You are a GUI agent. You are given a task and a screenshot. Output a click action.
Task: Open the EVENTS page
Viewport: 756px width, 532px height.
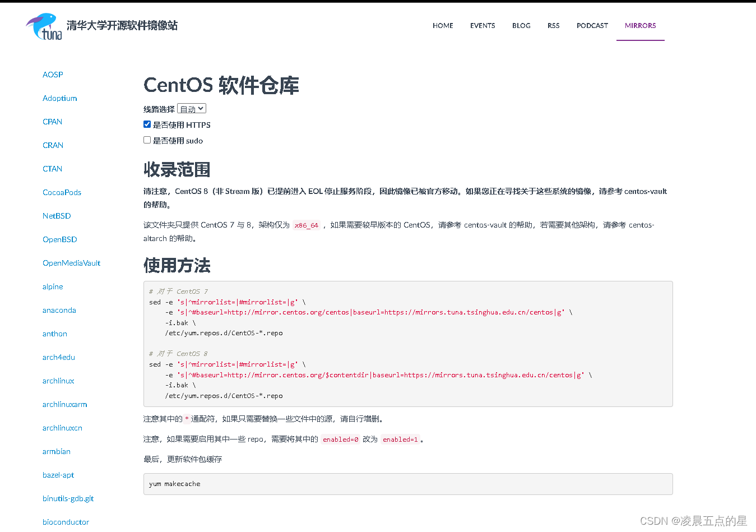pos(482,25)
